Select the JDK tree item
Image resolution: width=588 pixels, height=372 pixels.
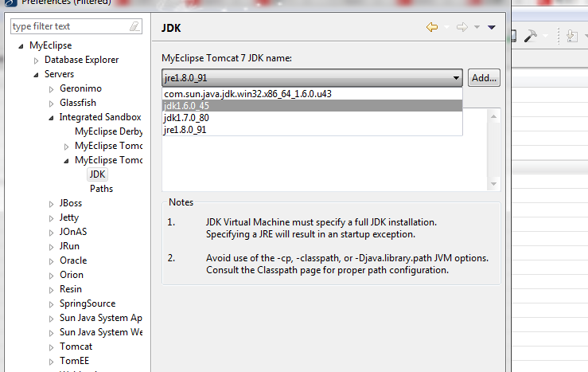98,174
